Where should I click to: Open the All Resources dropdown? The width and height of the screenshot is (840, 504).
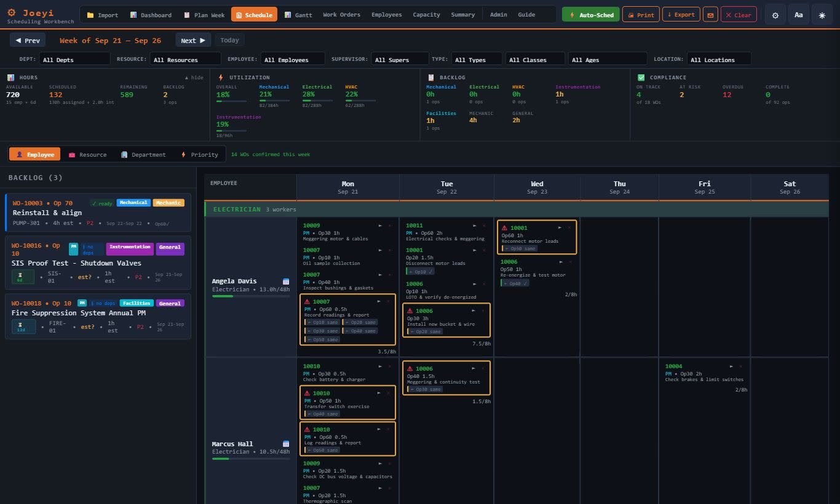[185, 59]
